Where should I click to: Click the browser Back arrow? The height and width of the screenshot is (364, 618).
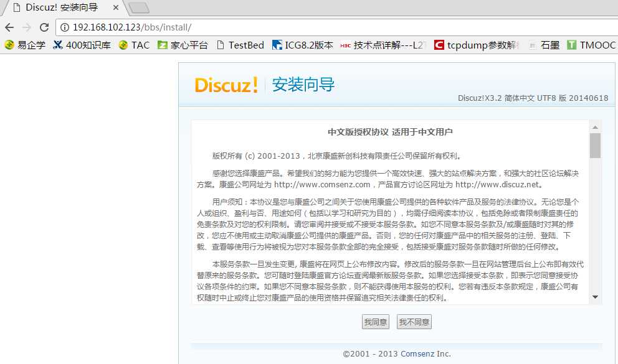click(x=9, y=27)
